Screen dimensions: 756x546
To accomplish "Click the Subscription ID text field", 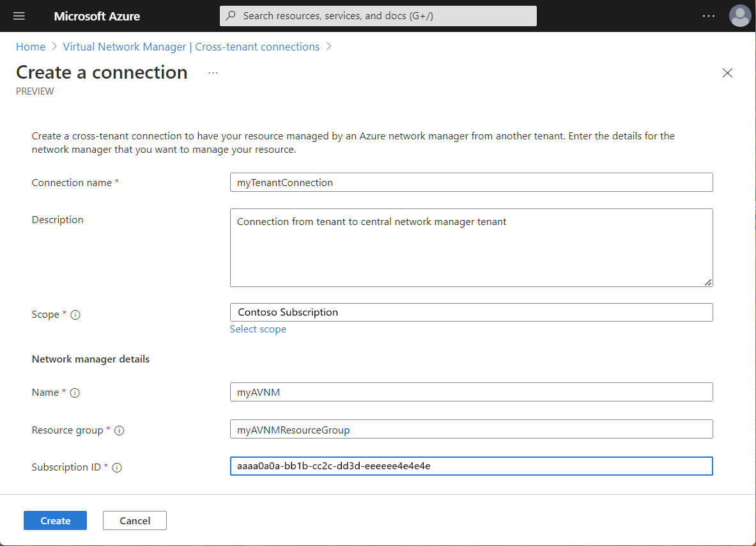I will (471, 466).
